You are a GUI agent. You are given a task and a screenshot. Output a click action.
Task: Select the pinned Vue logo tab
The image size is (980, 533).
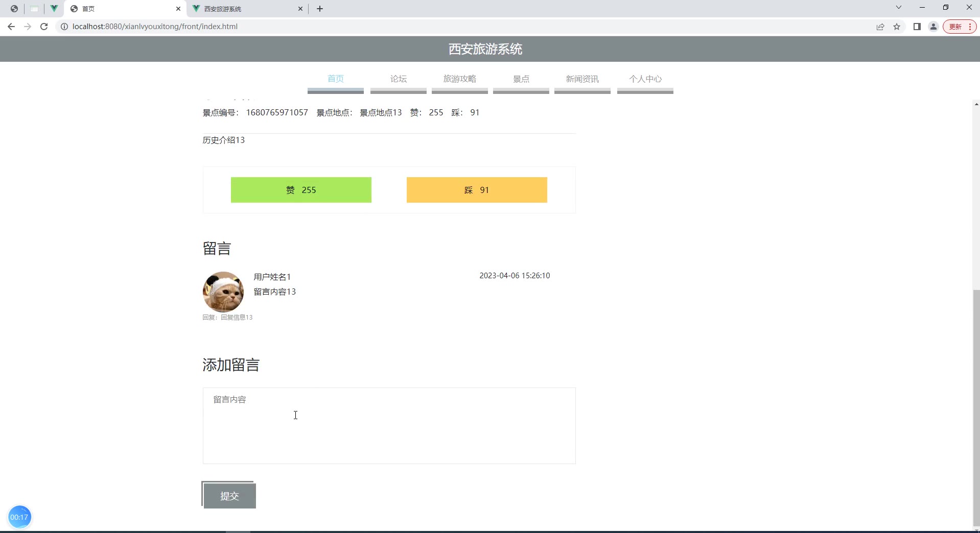(54, 9)
